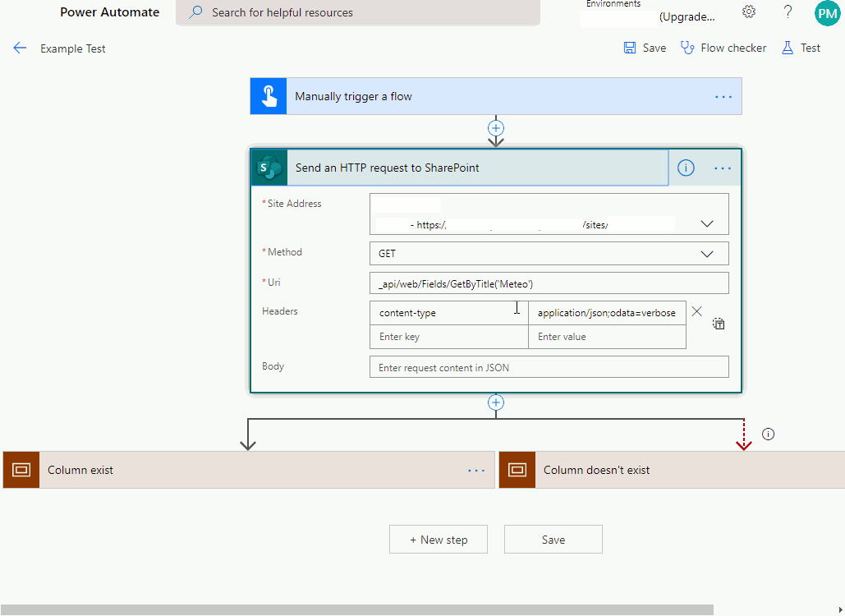Expand the Site Address dropdown
Screen dimensions: 845x616
pyautogui.click(x=706, y=223)
